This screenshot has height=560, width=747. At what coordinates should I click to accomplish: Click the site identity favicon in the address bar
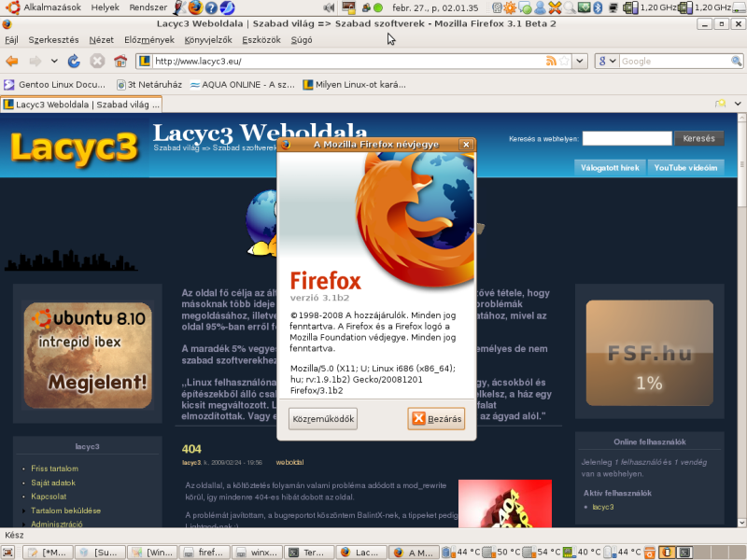(145, 61)
